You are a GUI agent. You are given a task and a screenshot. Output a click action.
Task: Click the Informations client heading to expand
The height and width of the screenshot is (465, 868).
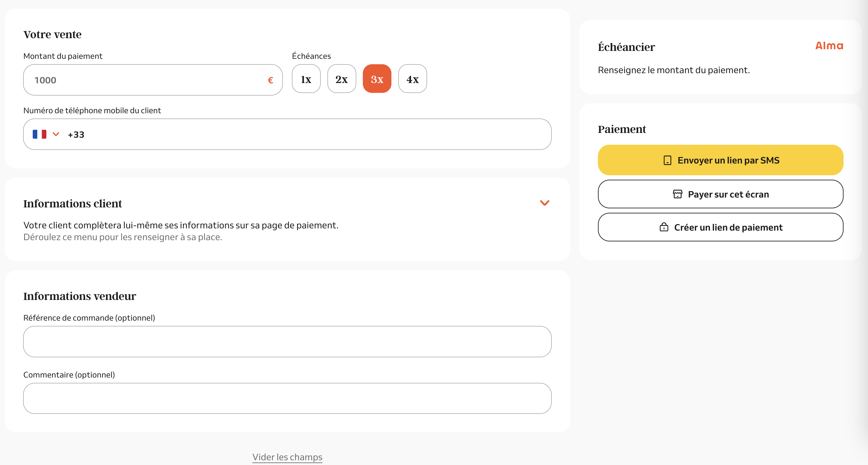pos(72,204)
